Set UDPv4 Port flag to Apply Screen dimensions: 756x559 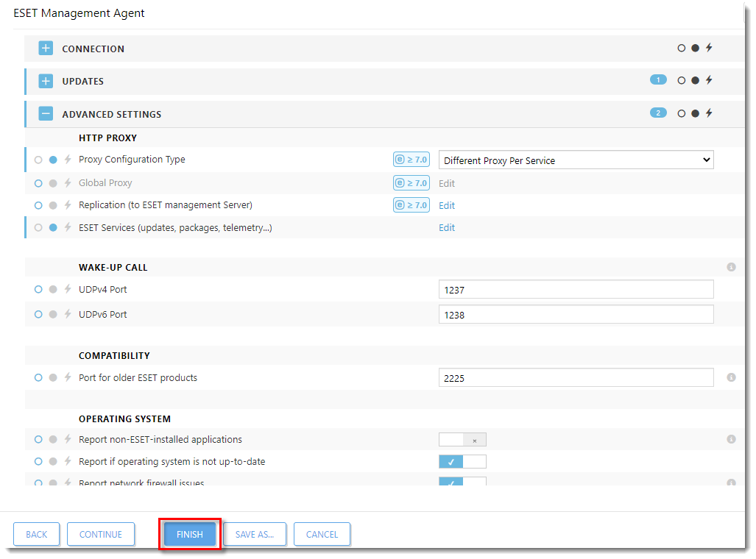[x=53, y=289]
